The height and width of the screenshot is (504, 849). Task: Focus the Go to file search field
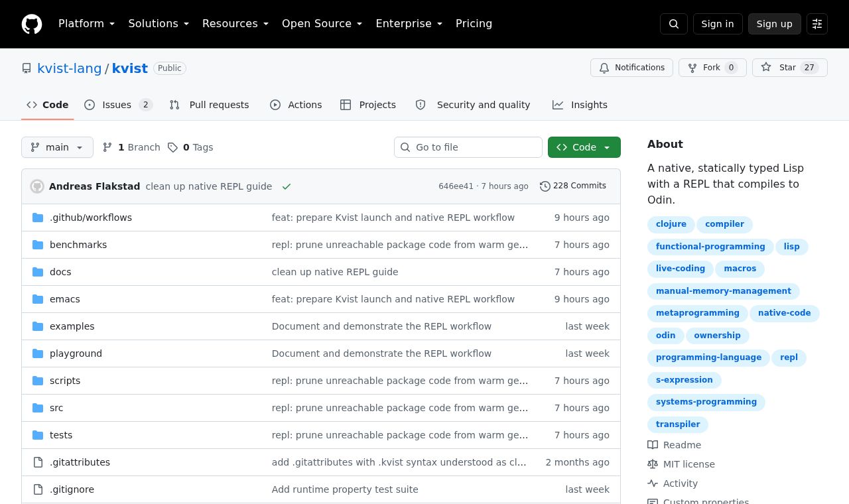pos(468,147)
